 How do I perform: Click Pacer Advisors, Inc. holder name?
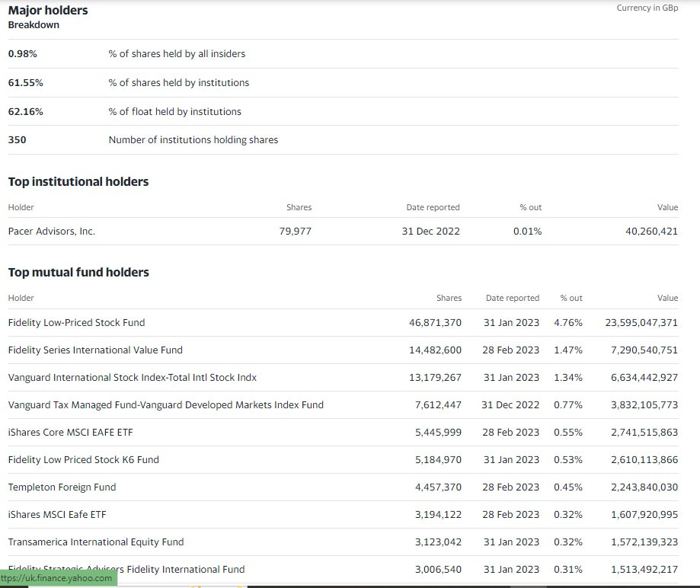coord(51,232)
